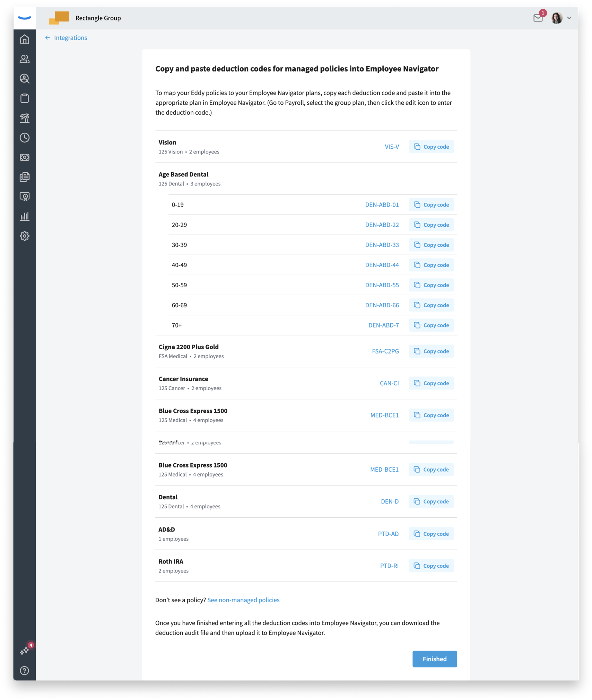592x700 pixels.
Task: Open the Home dashboard from the sidebar
Action: 25,40
